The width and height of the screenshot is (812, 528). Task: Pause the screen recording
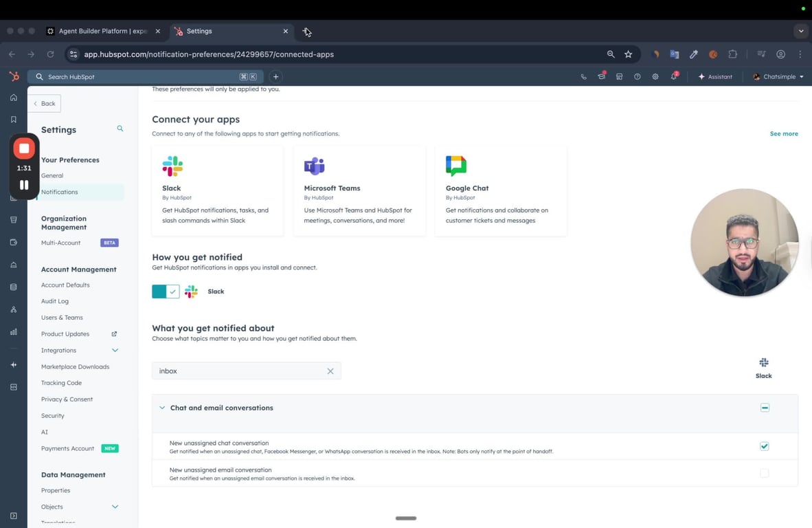click(24, 185)
